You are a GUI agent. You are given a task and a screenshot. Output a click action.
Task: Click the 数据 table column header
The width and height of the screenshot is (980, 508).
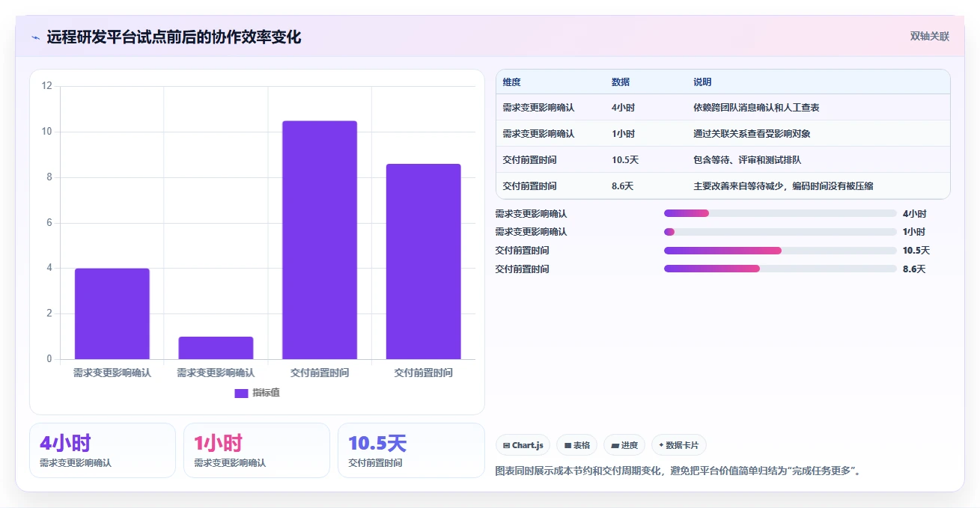click(621, 82)
